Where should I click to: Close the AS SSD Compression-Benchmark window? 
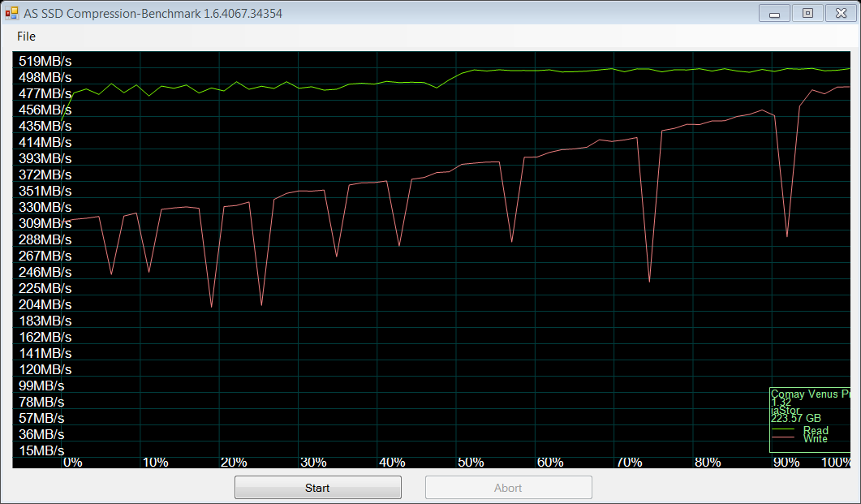(x=841, y=13)
